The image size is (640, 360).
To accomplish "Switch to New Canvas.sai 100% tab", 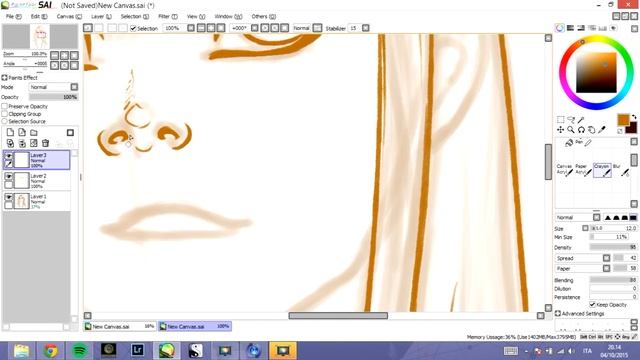I will click(195, 327).
